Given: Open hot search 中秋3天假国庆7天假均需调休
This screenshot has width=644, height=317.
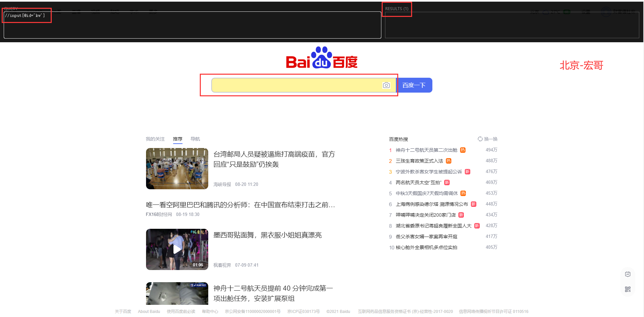Looking at the screenshot, I should (427, 193).
